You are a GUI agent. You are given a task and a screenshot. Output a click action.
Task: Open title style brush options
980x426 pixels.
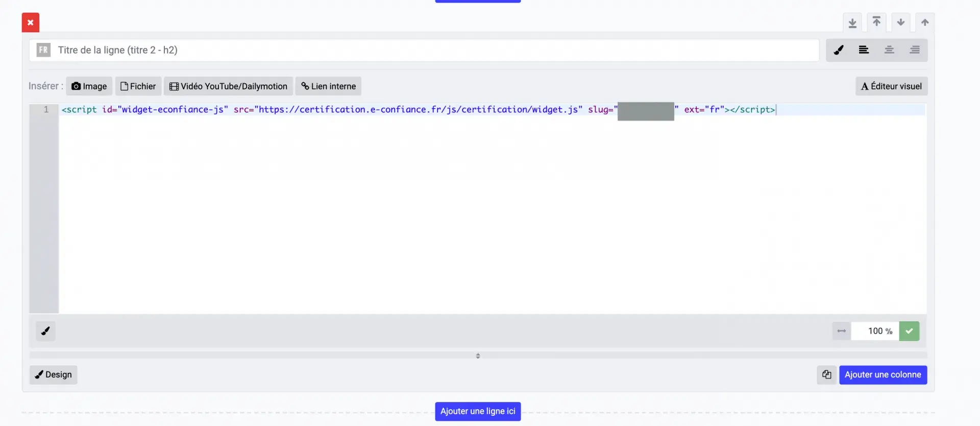(839, 50)
